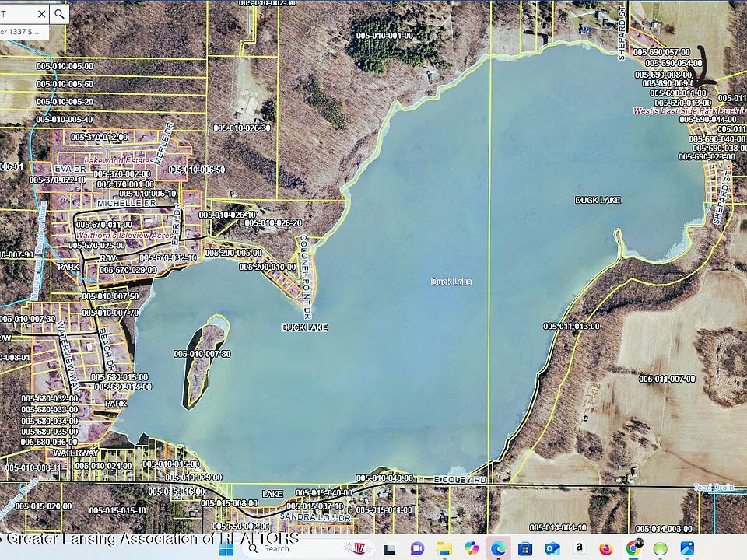The height and width of the screenshot is (560, 747).
Task: Click the map search magnifier button
Action: tap(59, 13)
